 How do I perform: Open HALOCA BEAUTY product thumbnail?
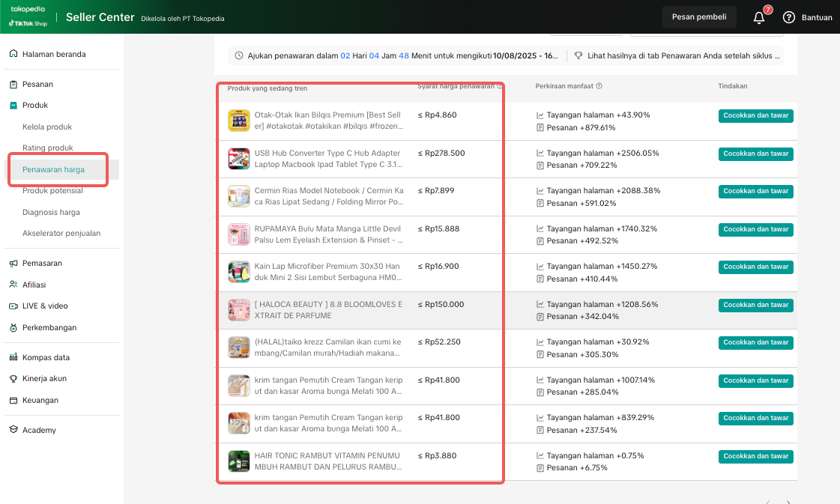point(239,310)
